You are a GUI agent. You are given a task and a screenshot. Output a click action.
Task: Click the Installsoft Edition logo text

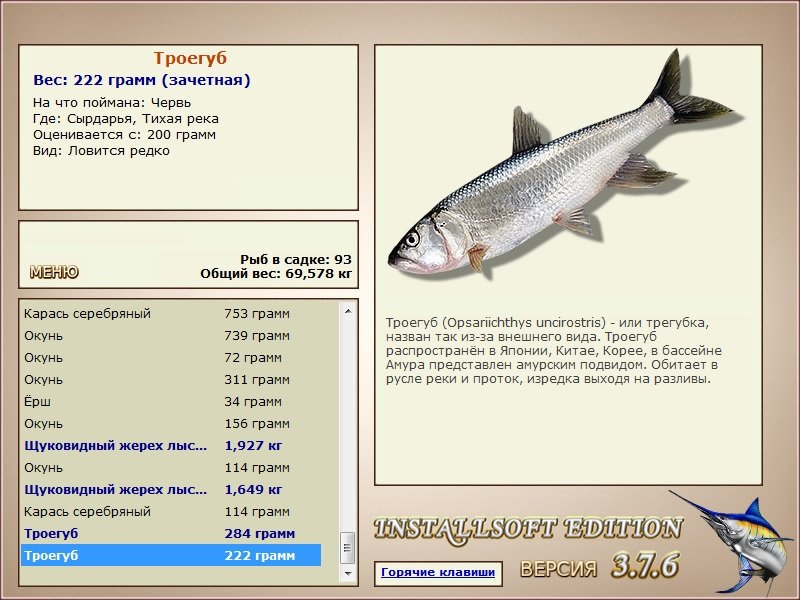[x=528, y=529]
